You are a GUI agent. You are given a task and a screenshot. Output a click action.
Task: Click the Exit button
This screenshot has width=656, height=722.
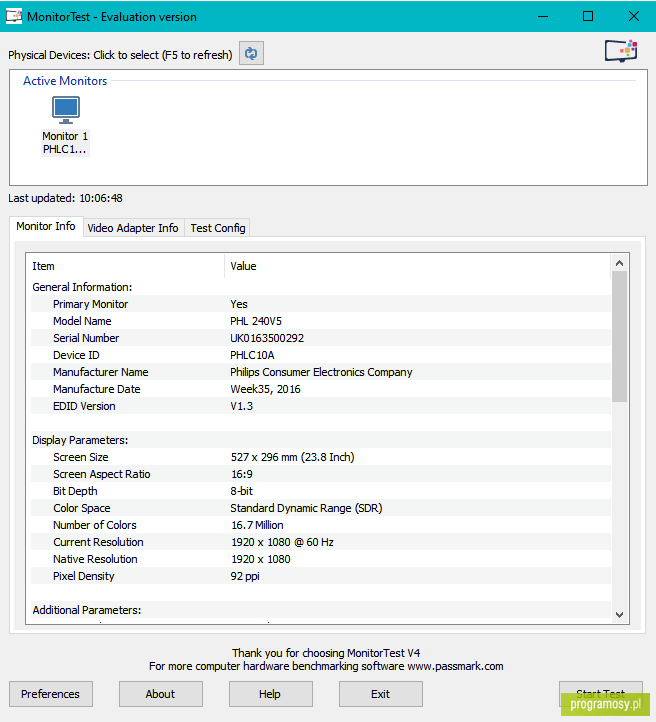(381, 694)
